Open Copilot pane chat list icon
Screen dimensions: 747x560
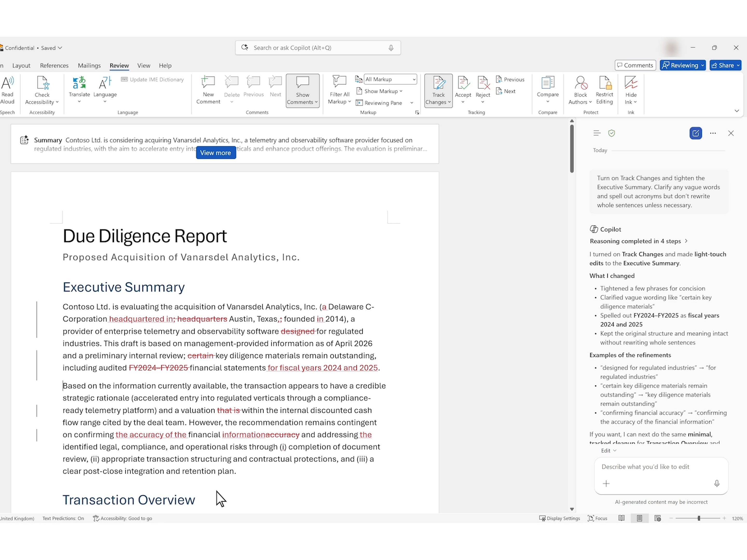click(597, 133)
